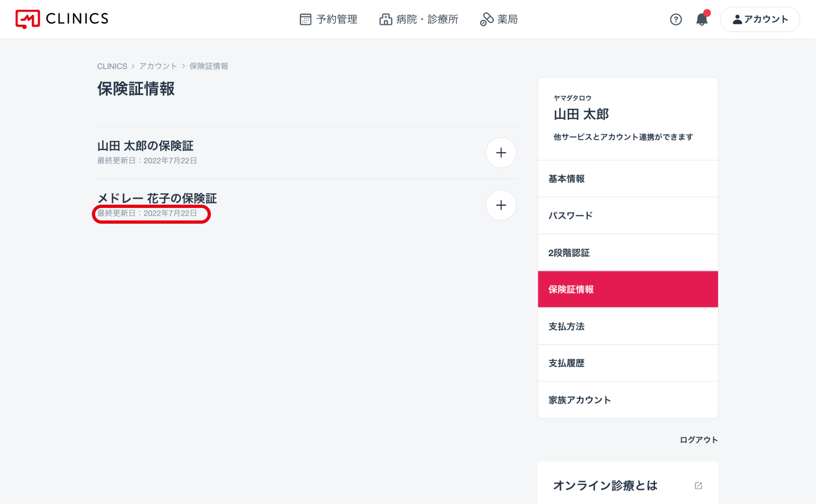This screenshot has height=504, width=816.
Task: Click the ログアウト link
Action: click(699, 440)
